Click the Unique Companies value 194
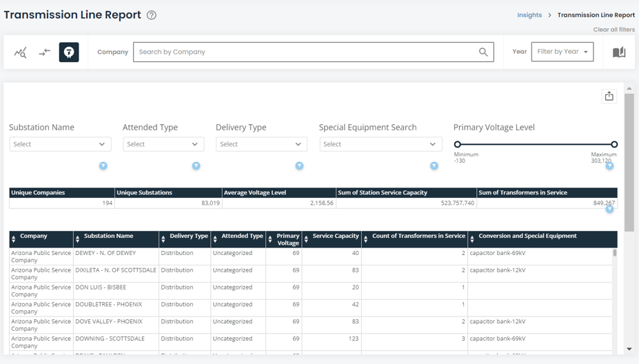This screenshot has width=639, height=364. click(x=107, y=203)
